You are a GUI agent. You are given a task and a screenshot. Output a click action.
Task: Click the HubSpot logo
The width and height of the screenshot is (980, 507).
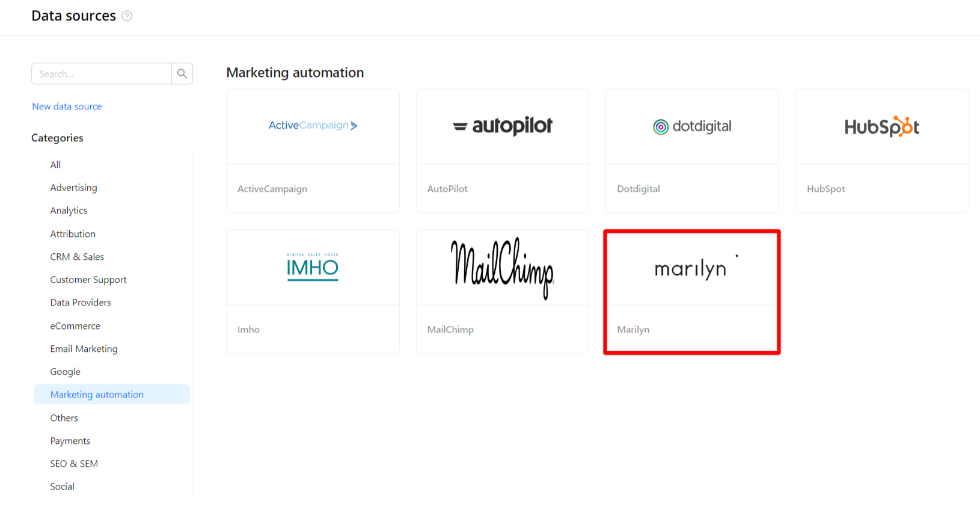[882, 126]
